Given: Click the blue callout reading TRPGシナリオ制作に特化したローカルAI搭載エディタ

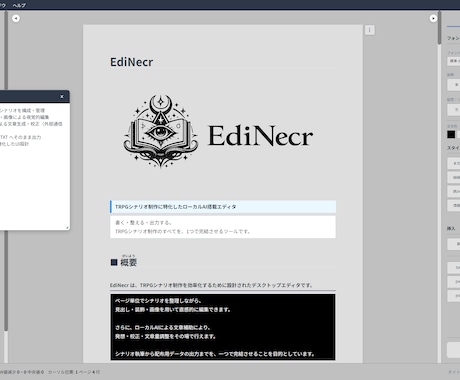Looking at the screenshot, I should pos(223,207).
